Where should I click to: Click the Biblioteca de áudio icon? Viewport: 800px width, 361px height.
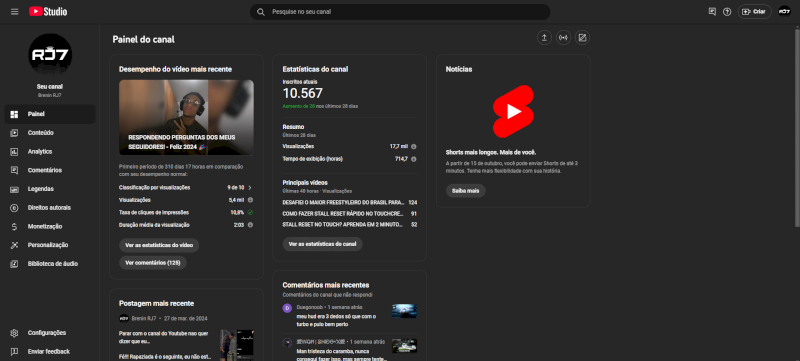[x=14, y=264]
